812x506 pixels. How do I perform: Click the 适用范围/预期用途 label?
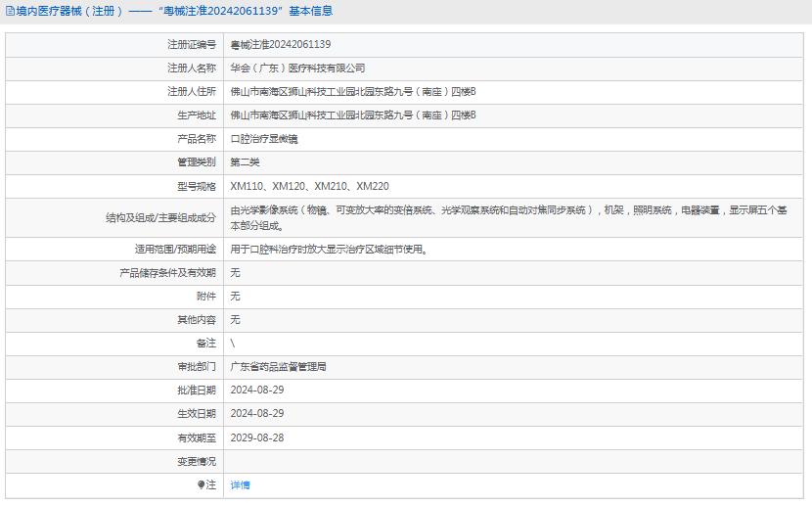(175, 250)
